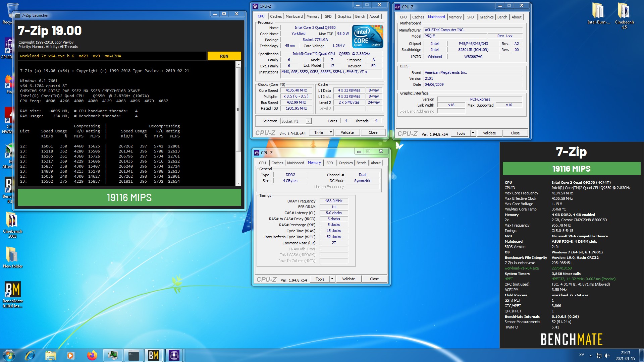Open Tools dropdown arrow in CPU window
The image size is (644, 362).
(x=330, y=132)
